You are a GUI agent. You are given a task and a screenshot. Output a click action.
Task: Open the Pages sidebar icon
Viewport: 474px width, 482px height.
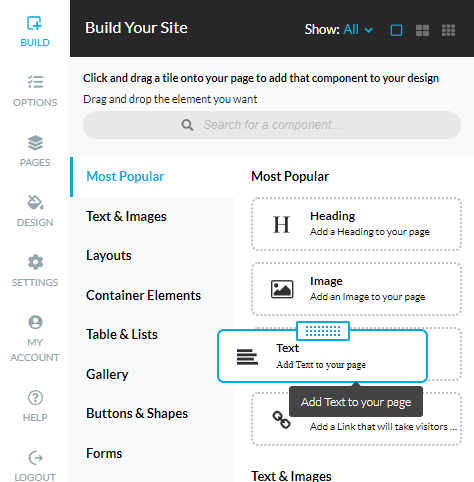[x=35, y=143]
